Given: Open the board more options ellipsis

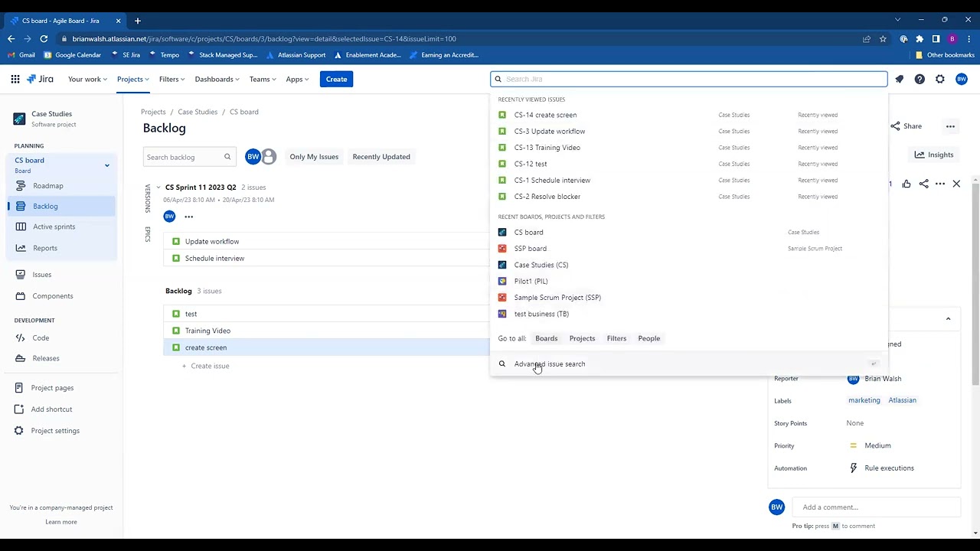Looking at the screenshot, I should click(950, 126).
